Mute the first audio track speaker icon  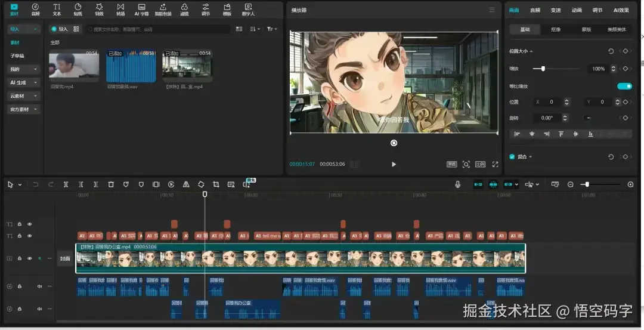pyautogui.click(x=39, y=286)
